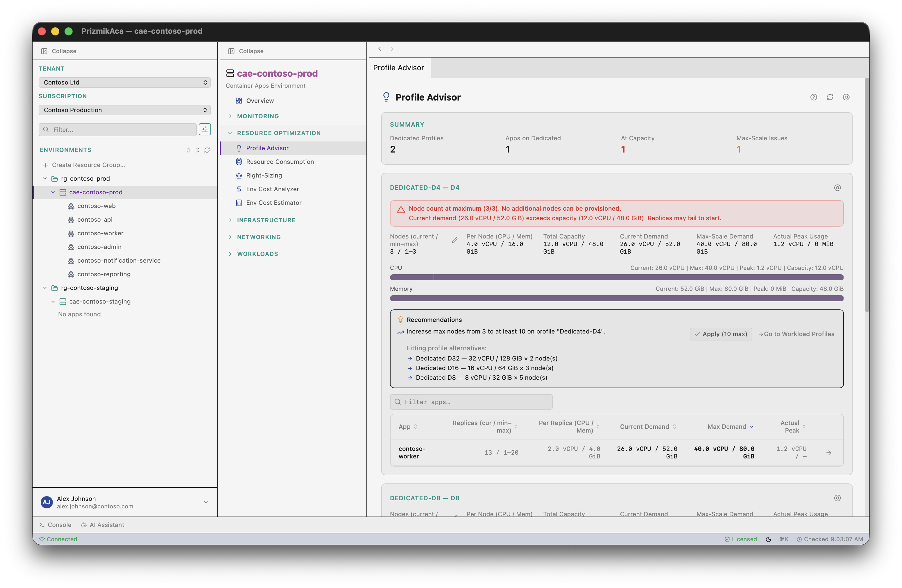This screenshot has height=588, width=902.
Task: Collapse the cae-contoso-prod environment tree node
Action: [x=53, y=192]
